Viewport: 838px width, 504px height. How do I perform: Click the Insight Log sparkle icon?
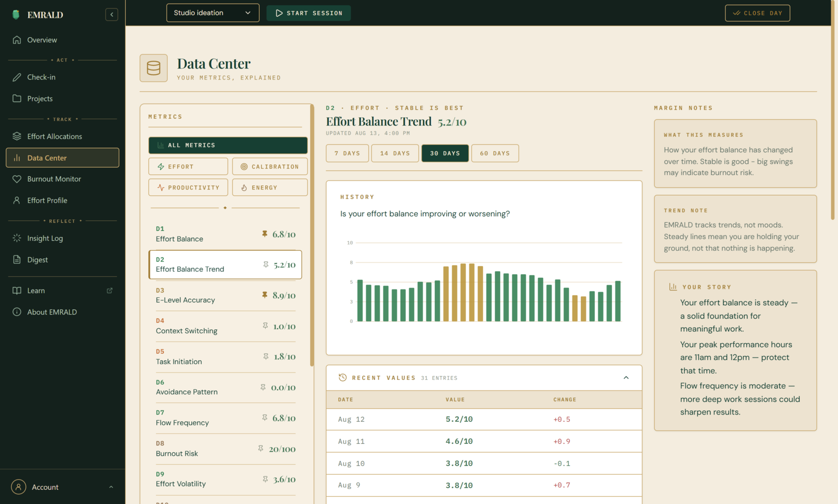tap(17, 238)
